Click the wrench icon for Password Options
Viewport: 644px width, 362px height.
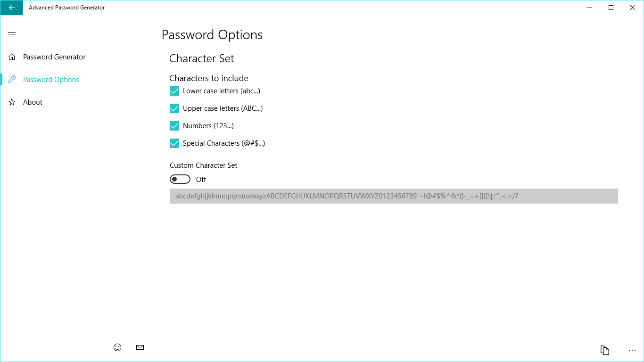tap(12, 80)
